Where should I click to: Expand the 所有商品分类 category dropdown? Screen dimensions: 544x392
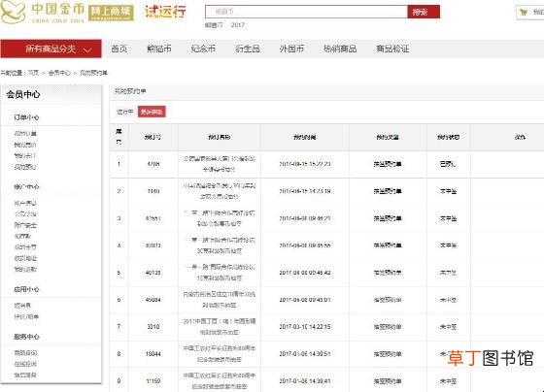click(x=51, y=49)
